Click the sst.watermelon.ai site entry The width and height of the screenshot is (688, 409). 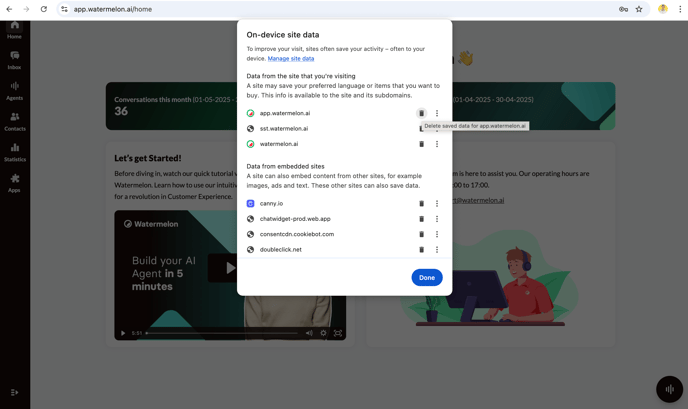(284, 129)
